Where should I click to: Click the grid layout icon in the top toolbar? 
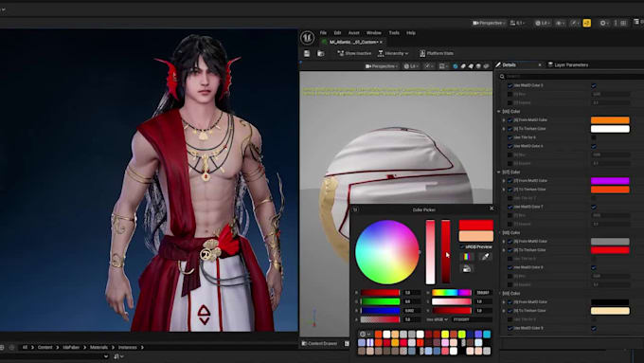tap(623, 23)
